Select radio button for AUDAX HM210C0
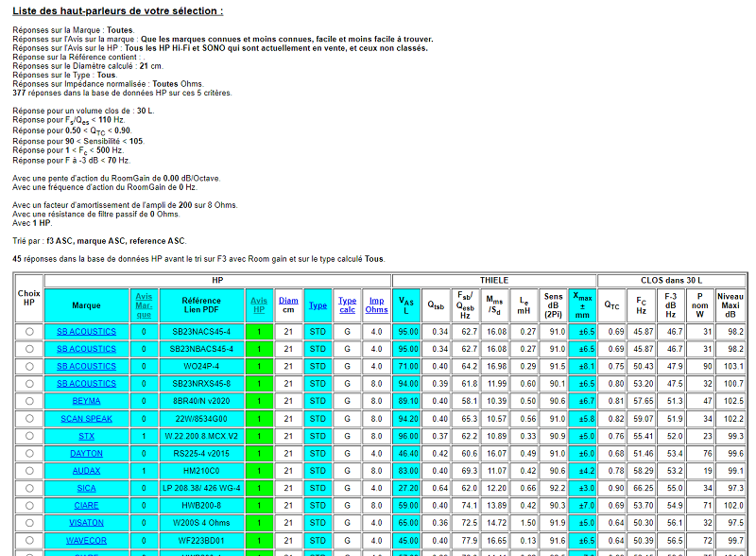 pos(29,471)
